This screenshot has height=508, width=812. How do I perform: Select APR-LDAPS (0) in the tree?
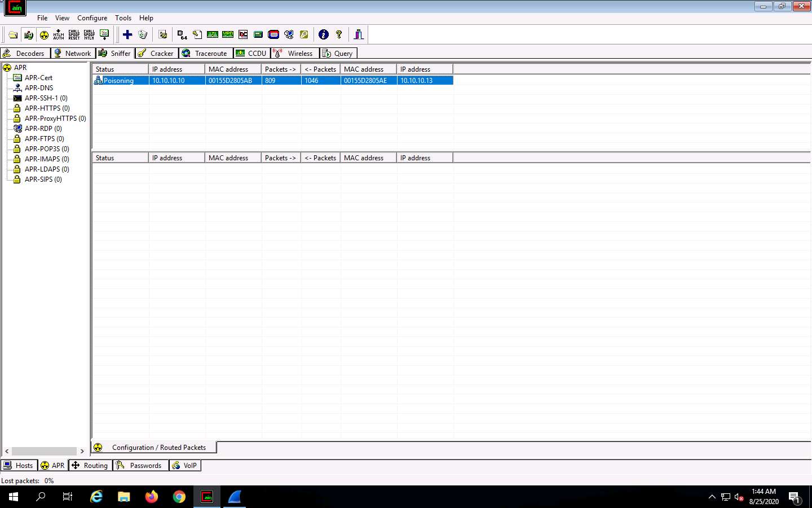[47, 169]
